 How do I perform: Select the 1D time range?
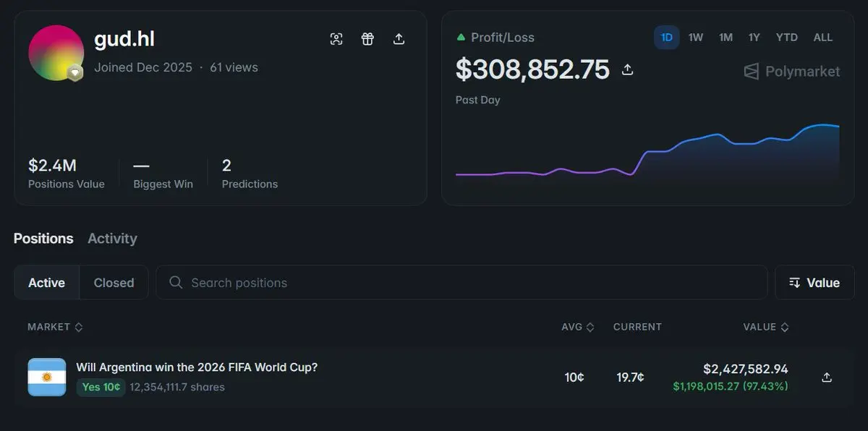tap(667, 38)
